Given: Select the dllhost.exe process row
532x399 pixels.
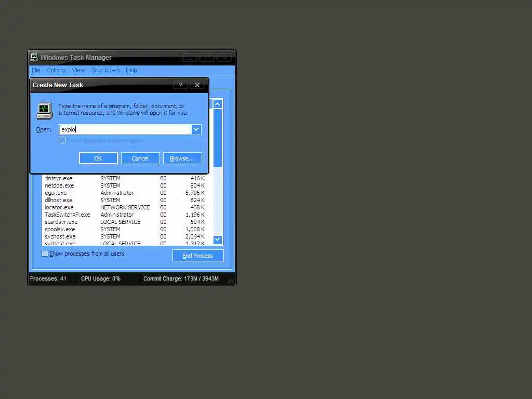Looking at the screenshot, I should point(125,200).
